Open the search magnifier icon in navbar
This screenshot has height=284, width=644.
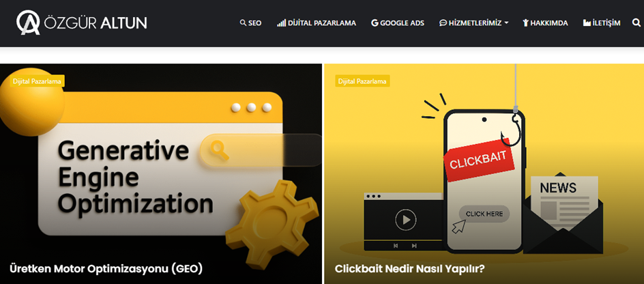click(636, 23)
